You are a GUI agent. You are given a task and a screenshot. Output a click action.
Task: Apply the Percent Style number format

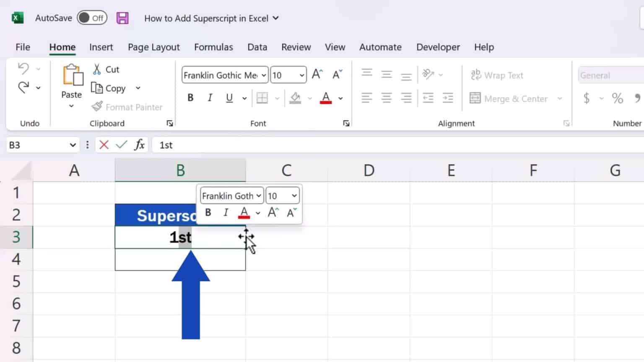pos(617,98)
